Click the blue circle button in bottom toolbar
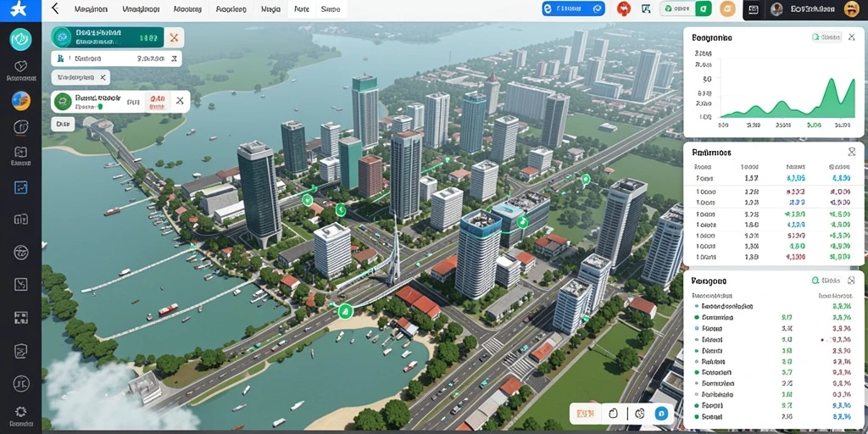868x434 pixels. pos(661,413)
